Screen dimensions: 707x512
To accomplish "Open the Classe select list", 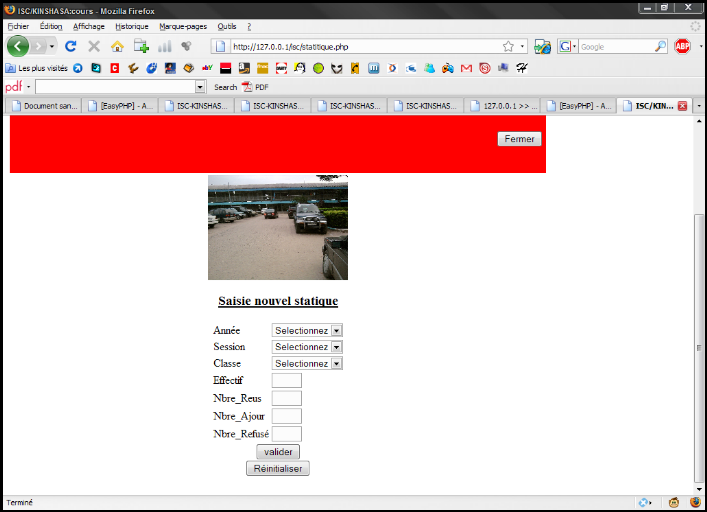I will (x=307, y=364).
